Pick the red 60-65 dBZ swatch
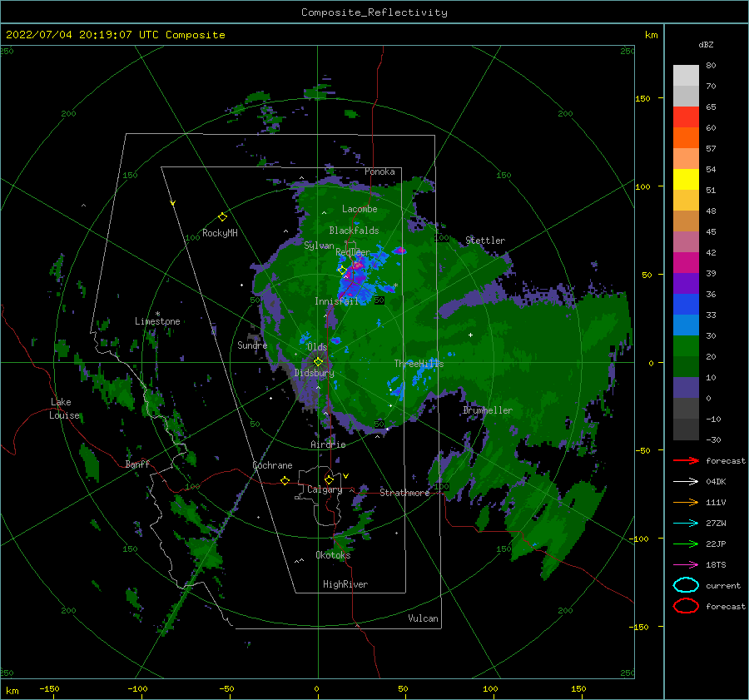749x700 pixels. pos(686,117)
